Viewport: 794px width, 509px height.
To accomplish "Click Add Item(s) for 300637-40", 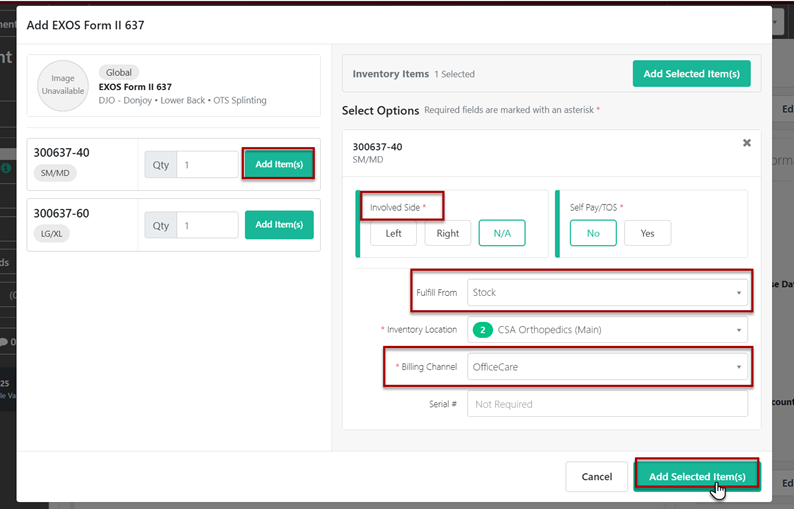I will click(x=279, y=164).
